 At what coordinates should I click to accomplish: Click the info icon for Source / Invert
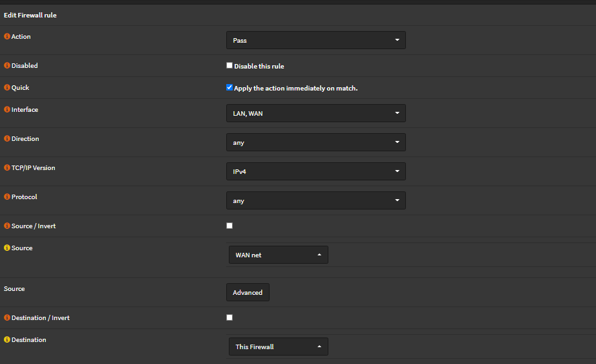click(x=7, y=226)
